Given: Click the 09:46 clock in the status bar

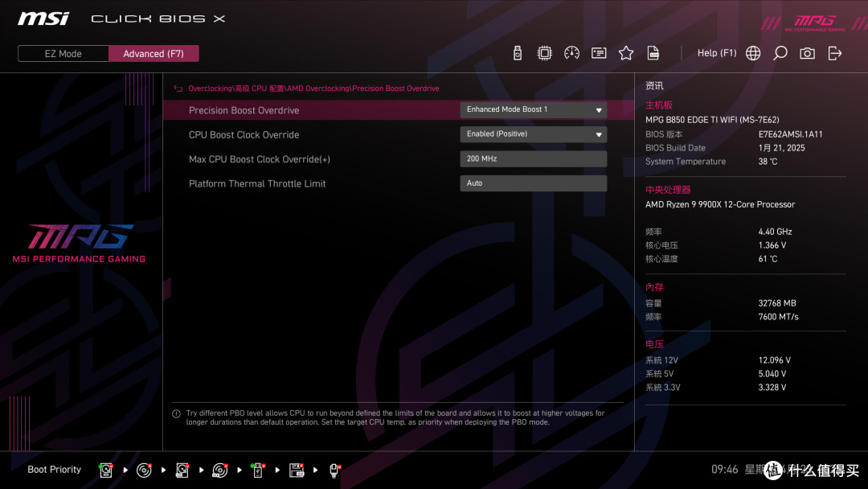Looking at the screenshot, I should coord(724,470).
